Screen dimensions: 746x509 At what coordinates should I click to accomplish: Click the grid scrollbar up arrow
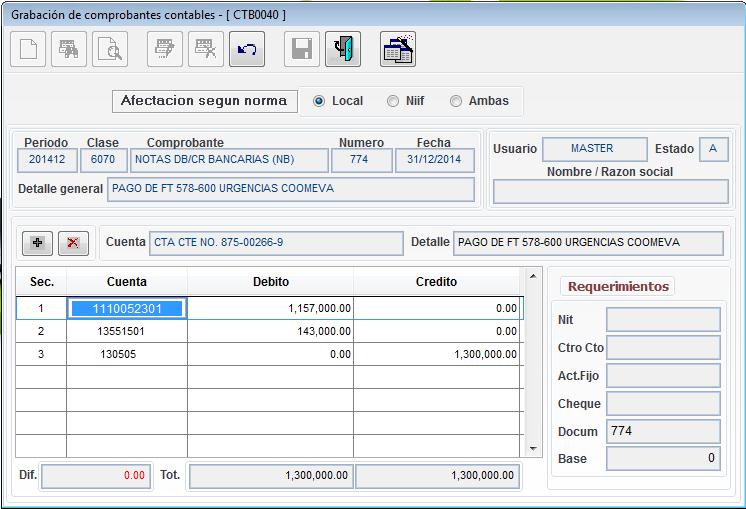click(x=533, y=276)
